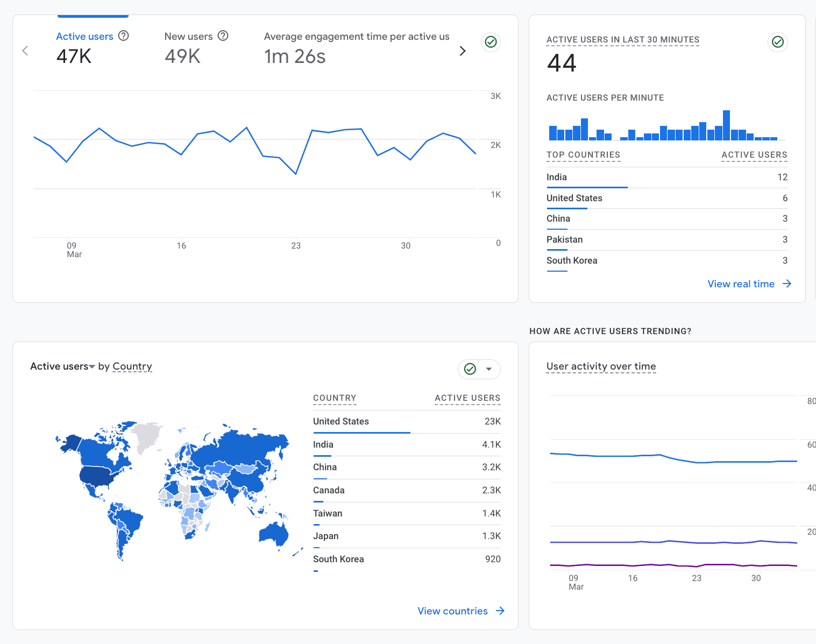Click the ACTIVE USERS PER MINUTE label
The image size is (816, 644).
click(605, 98)
